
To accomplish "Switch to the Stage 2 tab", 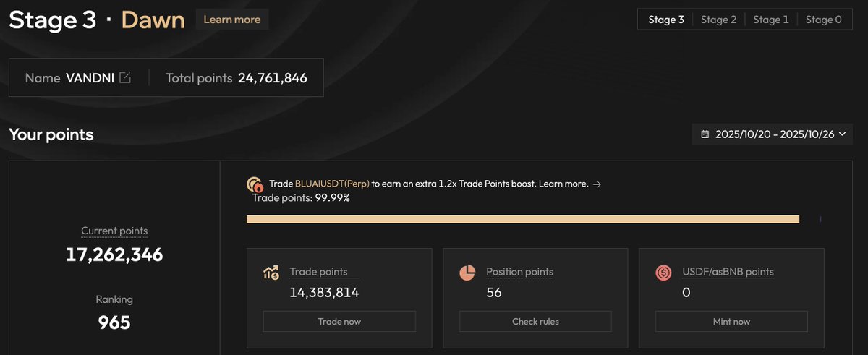I will pyautogui.click(x=718, y=20).
